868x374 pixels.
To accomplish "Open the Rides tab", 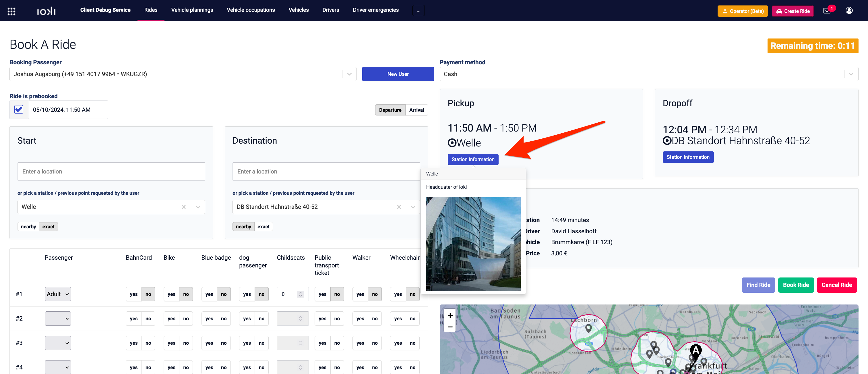I will (151, 10).
